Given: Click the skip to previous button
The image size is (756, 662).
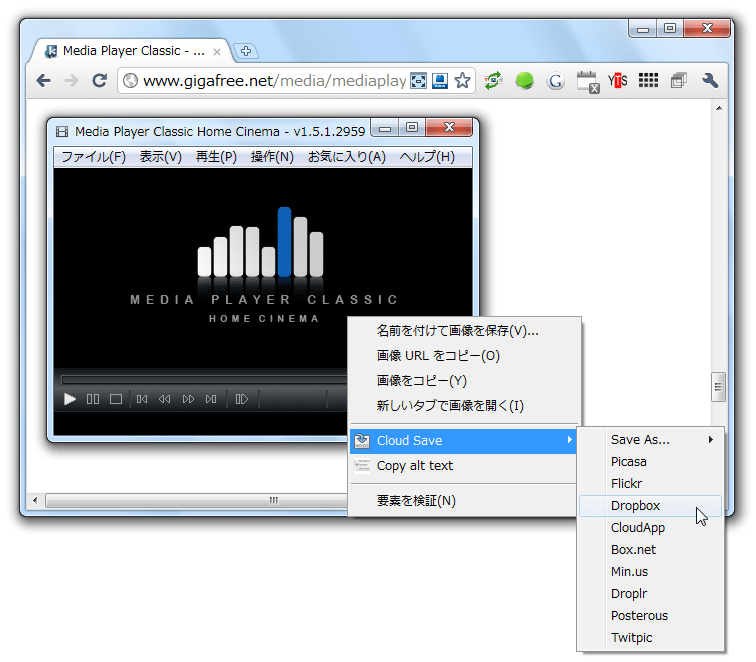Looking at the screenshot, I should pos(142,399).
